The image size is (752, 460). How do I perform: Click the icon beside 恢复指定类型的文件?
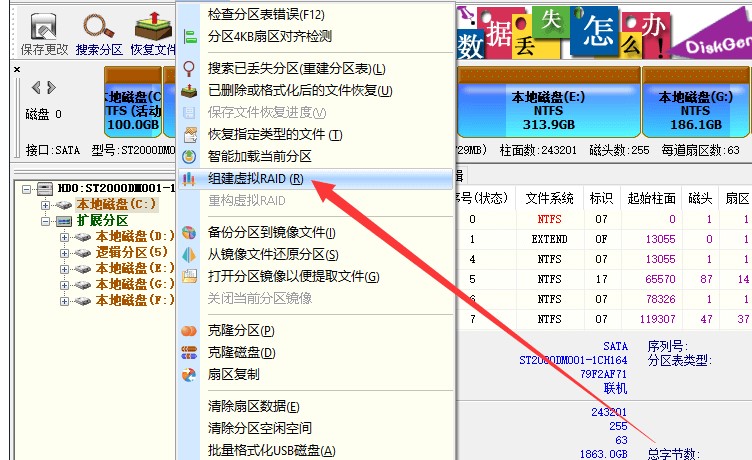[x=190, y=135]
